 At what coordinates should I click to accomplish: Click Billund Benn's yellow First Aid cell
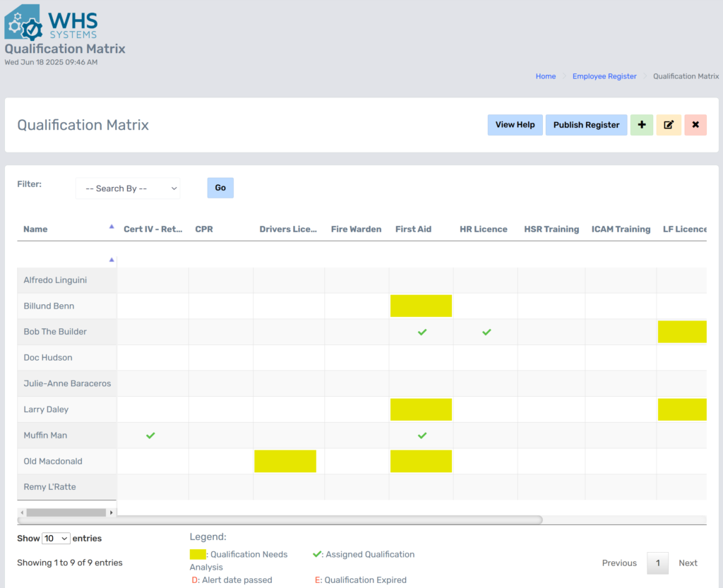pos(421,306)
